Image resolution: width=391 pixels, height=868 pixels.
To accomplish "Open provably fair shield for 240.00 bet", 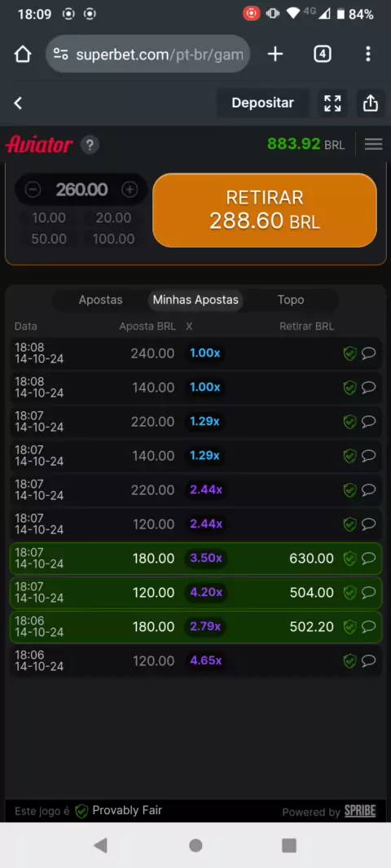I will (349, 353).
